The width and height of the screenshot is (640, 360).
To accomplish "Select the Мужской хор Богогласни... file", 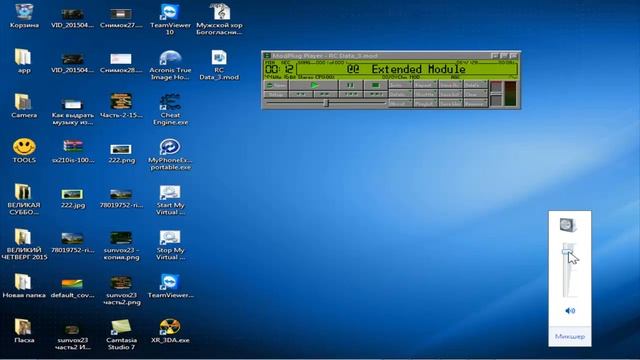I will (219, 19).
